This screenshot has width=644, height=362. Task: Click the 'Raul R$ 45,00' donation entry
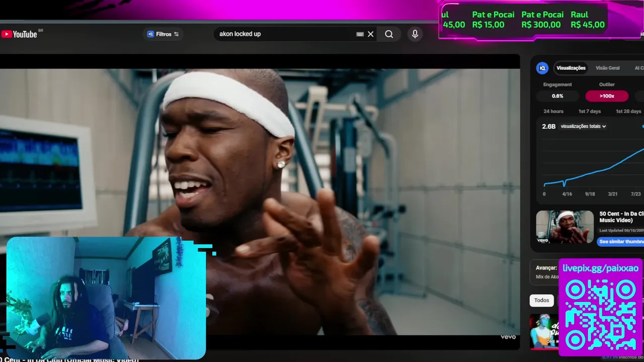[x=588, y=20]
